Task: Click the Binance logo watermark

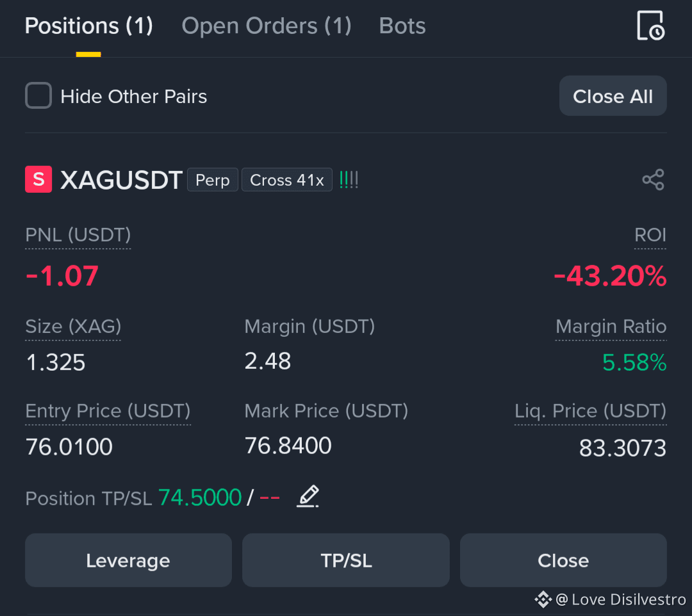Action: click(x=543, y=600)
